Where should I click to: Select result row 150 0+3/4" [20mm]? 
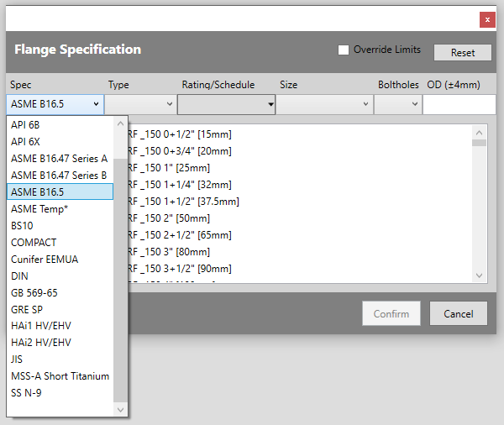pos(300,151)
